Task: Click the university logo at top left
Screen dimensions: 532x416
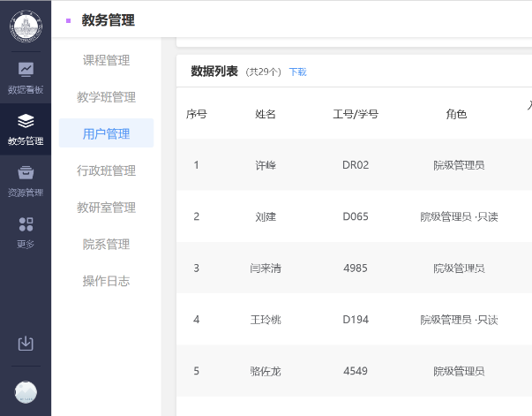Action: click(26, 26)
